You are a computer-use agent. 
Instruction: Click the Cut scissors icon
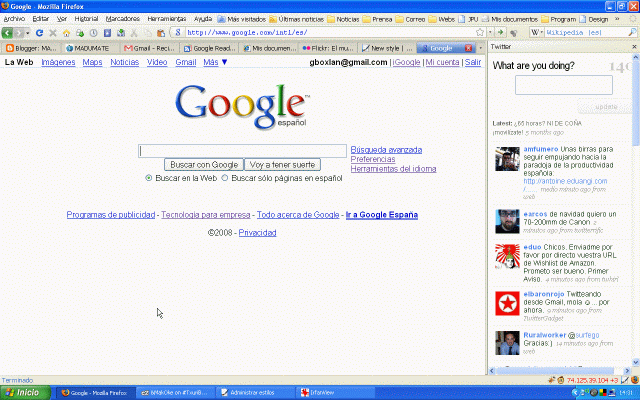click(134, 33)
